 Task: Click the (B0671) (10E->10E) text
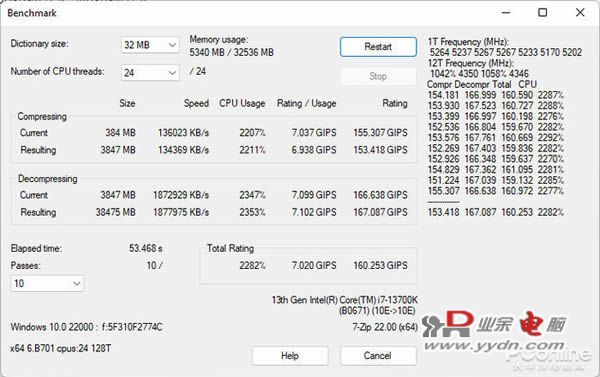[377, 311]
